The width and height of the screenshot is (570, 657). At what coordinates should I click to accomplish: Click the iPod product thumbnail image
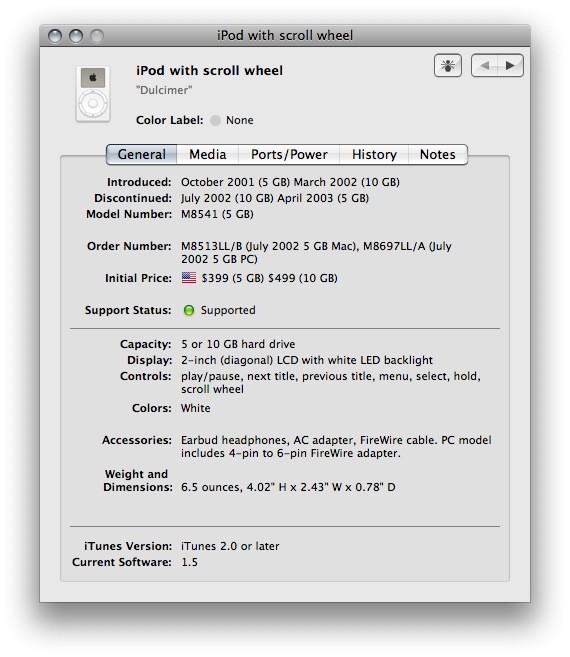pos(93,94)
